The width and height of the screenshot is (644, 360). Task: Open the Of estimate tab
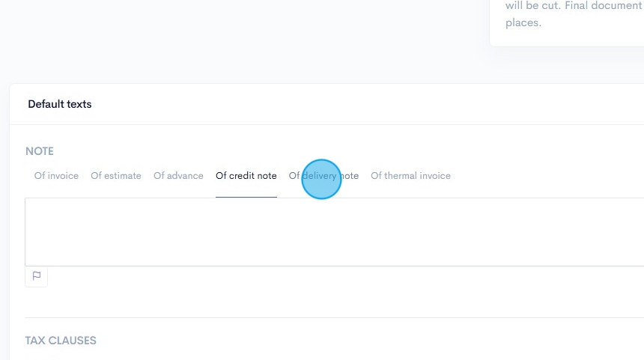point(116,176)
